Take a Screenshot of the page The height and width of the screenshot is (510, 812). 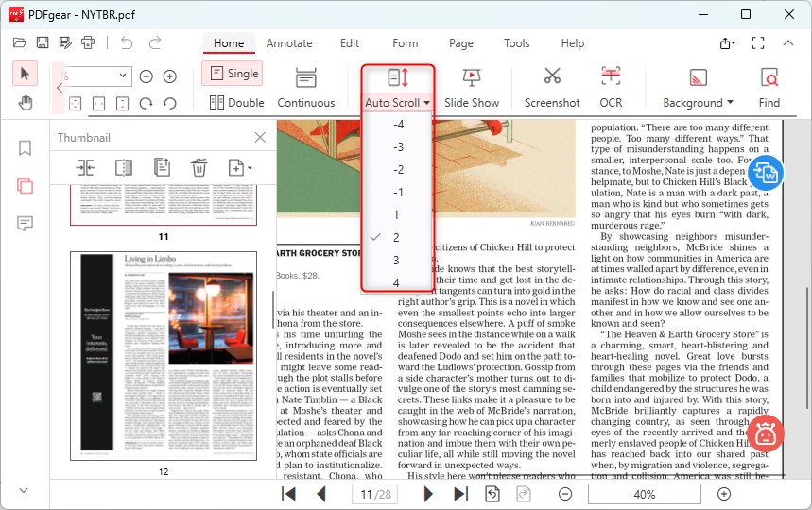pos(552,88)
